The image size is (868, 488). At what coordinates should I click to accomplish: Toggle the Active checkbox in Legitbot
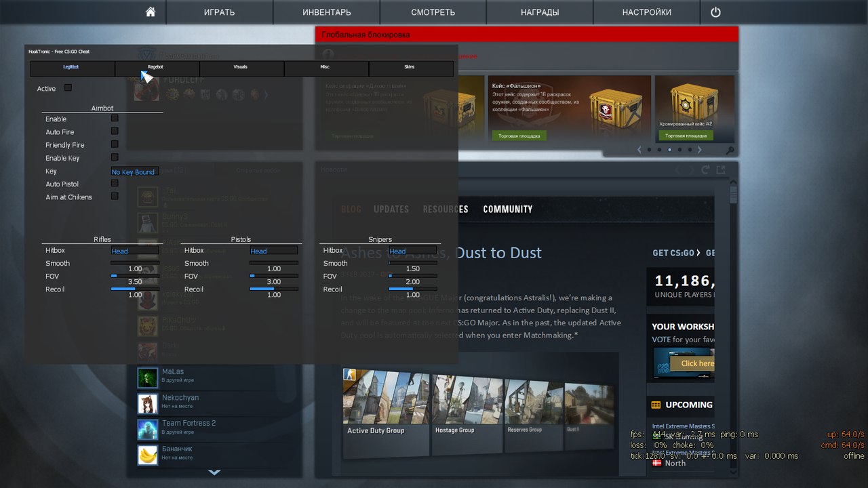pyautogui.click(x=68, y=87)
